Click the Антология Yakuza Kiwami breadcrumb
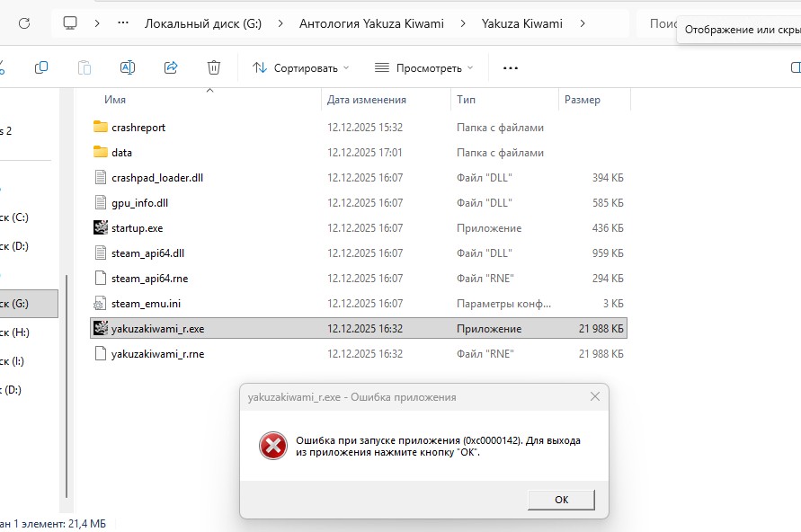 tap(371, 23)
